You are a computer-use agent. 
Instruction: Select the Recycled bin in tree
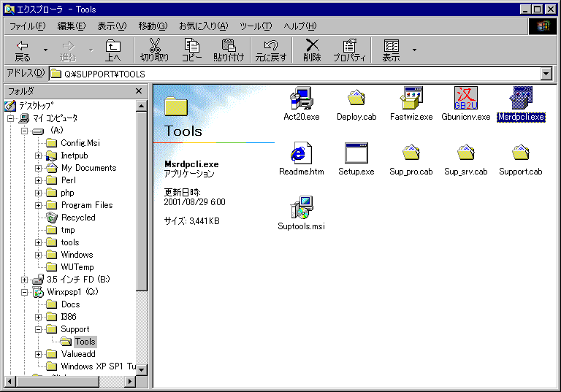(x=78, y=218)
